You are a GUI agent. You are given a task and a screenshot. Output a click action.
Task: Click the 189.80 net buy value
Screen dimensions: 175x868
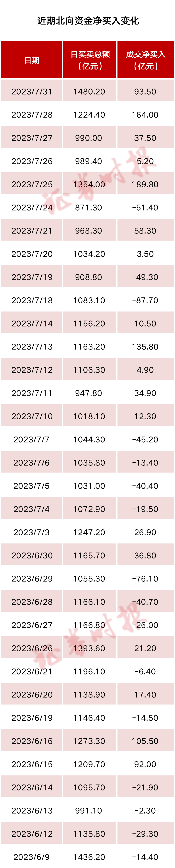tap(145, 184)
